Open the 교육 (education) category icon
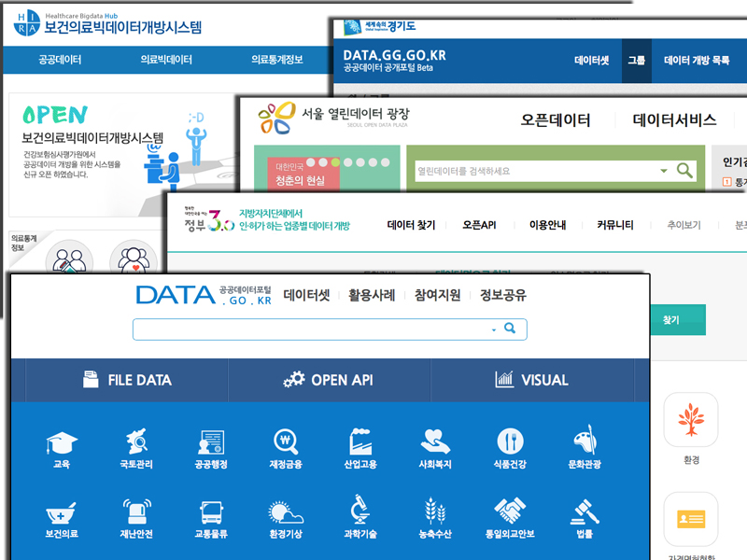This screenshot has width=747, height=560. click(x=62, y=442)
